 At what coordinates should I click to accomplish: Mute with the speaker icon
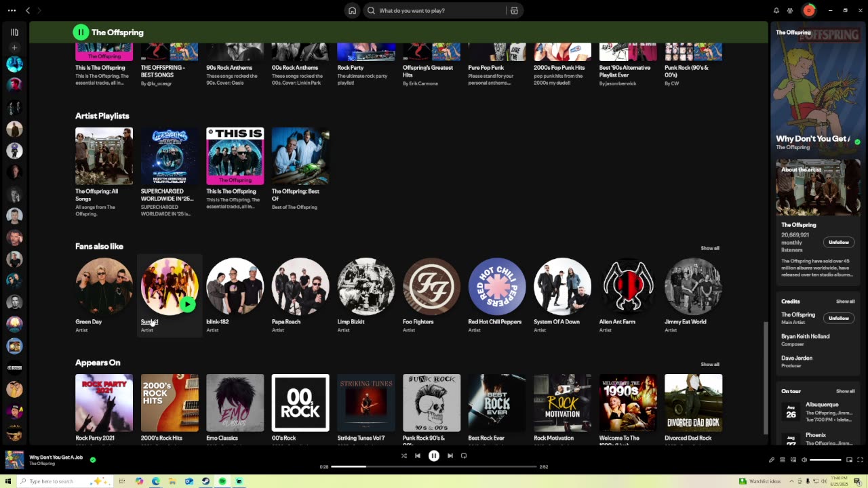coord(804,460)
